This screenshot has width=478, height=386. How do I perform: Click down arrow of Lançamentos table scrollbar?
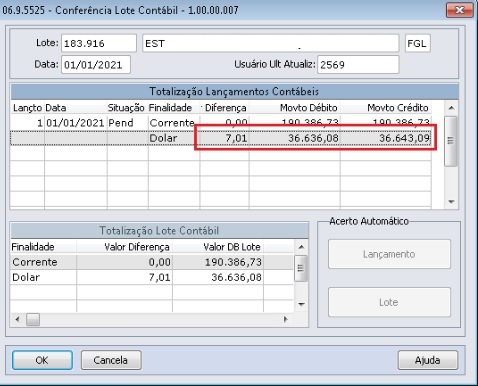451,202
